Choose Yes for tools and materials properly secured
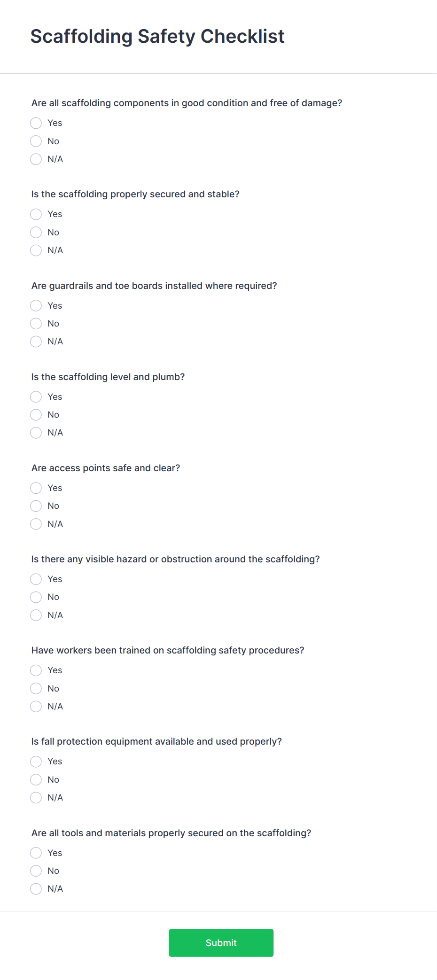Screen dimensions: 437x980 point(36,853)
